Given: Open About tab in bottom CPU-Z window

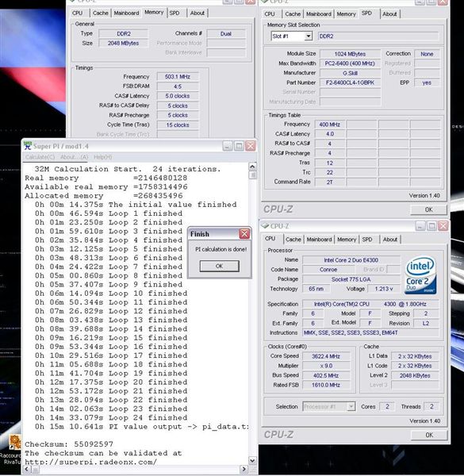Looking at the screenshot, I should (390, 240).
